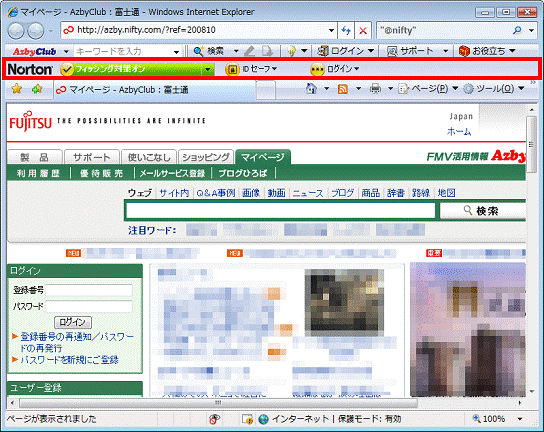This screenshot has width=544, height=432.
Task: Open 利用履歴 in green submenu
Action: tap(39, 173)
